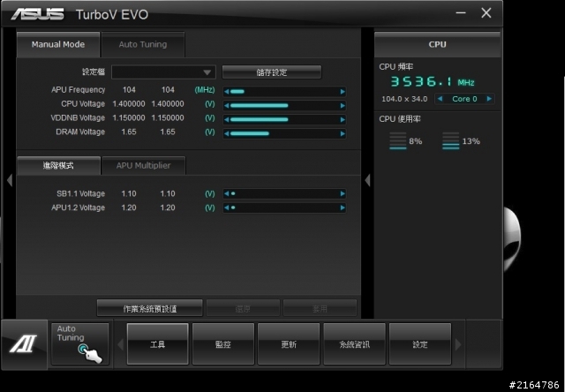Switch to Manual Mode tab
The height and width of the screenshot is (392, 565).
58,44
